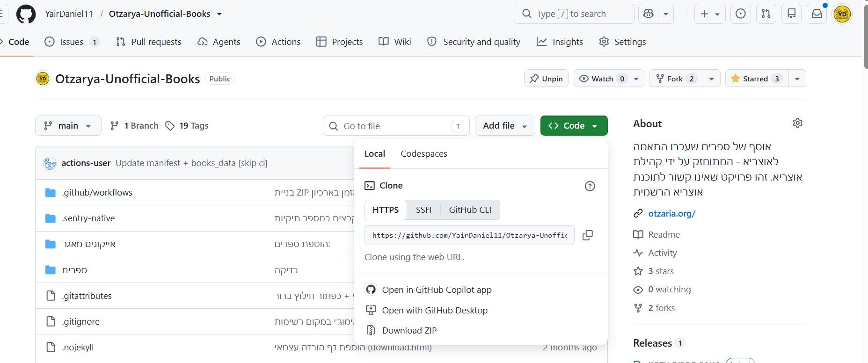
Task: Open the main branch selector
Action: pos(68,126)
